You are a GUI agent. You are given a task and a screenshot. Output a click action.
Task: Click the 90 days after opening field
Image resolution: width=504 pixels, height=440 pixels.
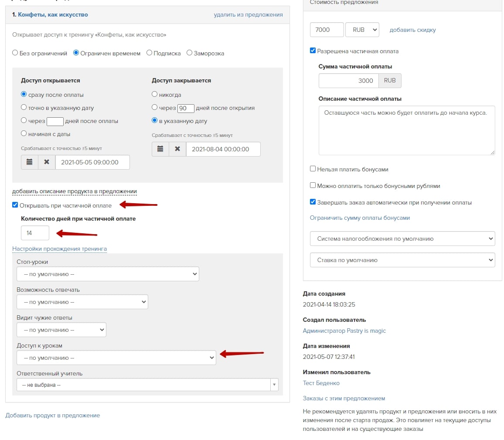[186, 108]
